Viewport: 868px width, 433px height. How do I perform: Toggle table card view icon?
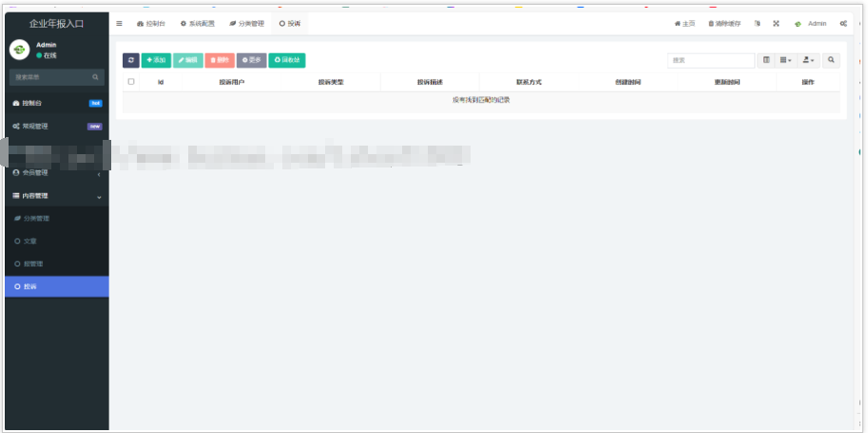[767, 60]
